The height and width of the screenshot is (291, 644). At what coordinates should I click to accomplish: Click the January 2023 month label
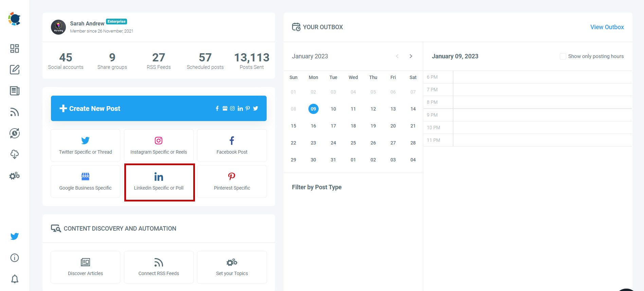310,56
